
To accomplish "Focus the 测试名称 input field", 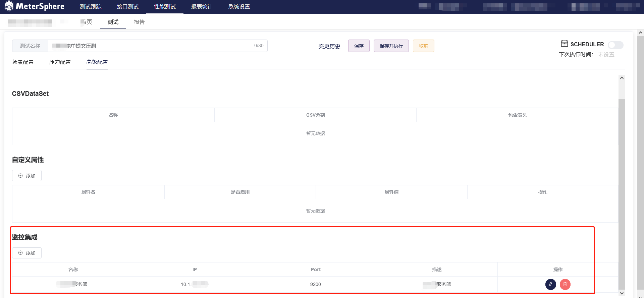I will pos(158,46).
